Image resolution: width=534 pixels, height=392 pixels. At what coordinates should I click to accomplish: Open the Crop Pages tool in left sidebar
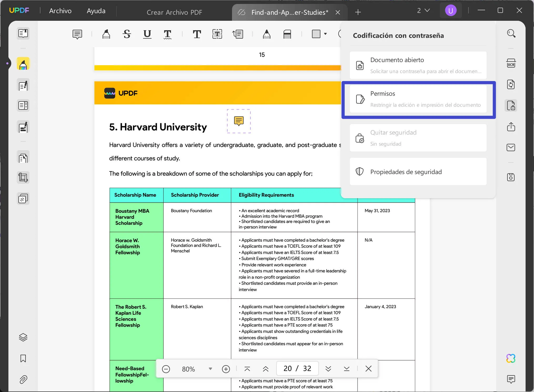click(x=23, y=177)
